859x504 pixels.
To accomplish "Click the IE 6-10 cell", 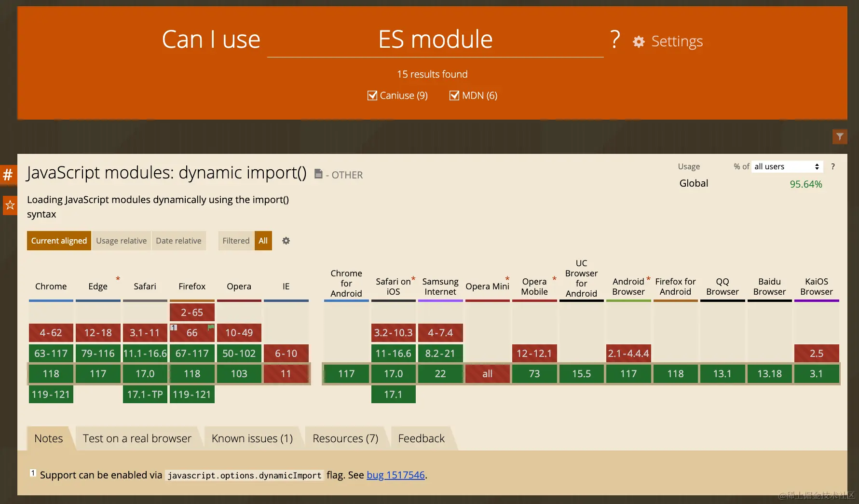I will [x=286, y=354].
